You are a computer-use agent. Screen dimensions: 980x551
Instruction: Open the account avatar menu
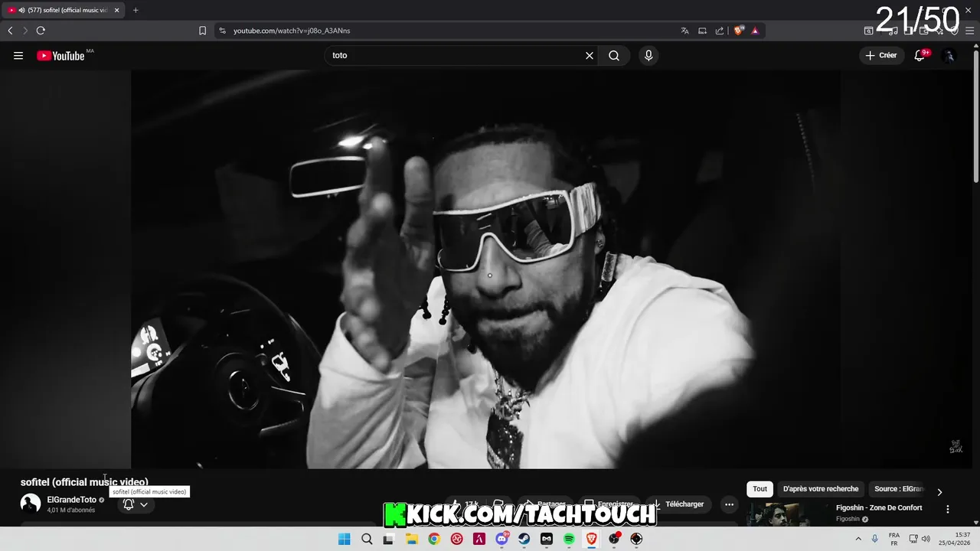949,55
